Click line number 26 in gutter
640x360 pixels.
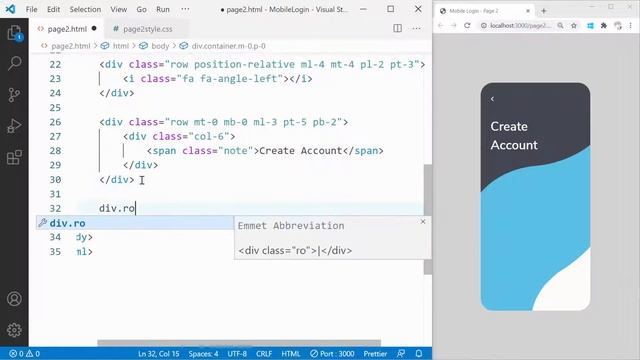coord(55,122)
